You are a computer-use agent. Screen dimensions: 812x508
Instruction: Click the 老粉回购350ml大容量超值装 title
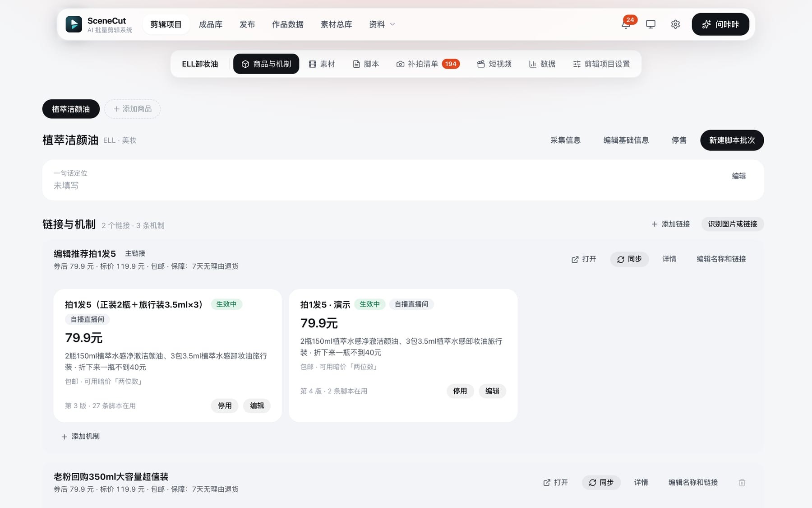click(x=111, y=477)
